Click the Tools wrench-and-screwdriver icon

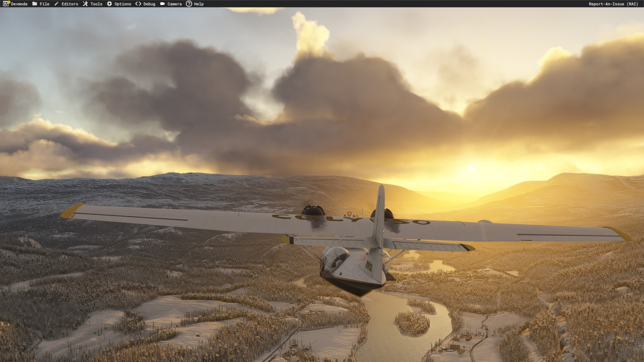coord(85,4)
